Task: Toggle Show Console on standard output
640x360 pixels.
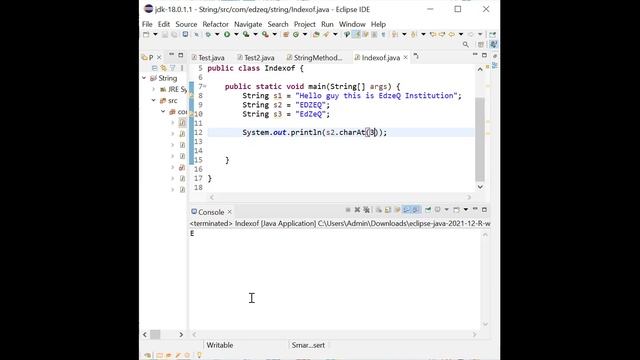Action: (x=407, y=210)
